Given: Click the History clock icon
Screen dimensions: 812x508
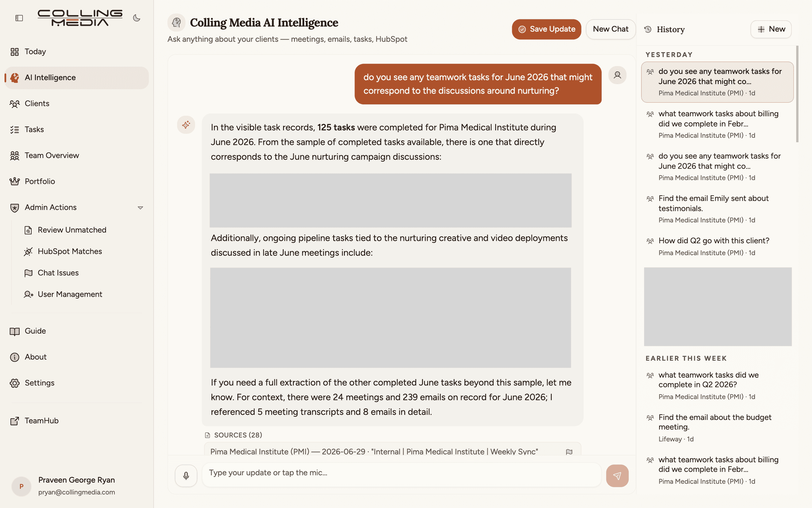Looking at the screenshot, I should coord(648,29).
